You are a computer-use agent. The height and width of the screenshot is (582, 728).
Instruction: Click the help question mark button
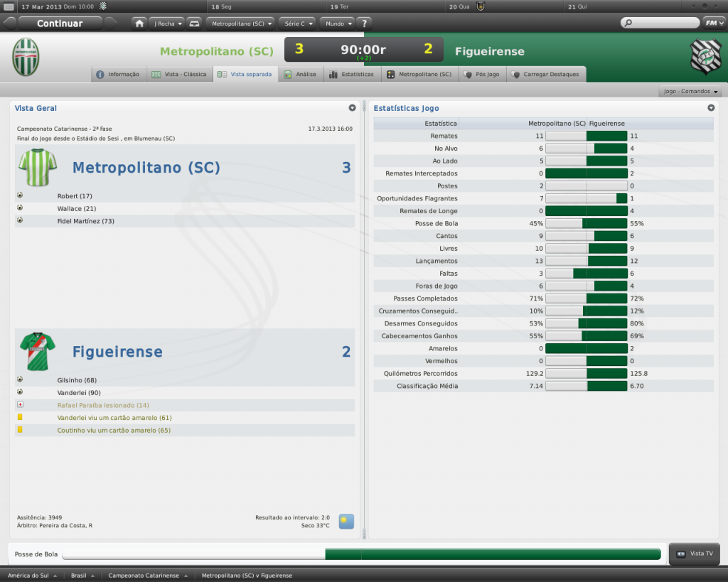point(363,23)
